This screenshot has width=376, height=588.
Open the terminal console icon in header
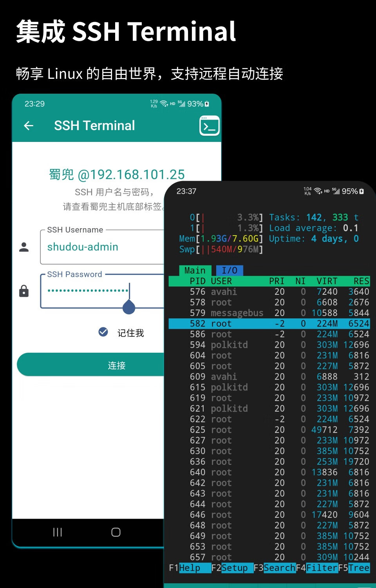click(x=209, y=126)
